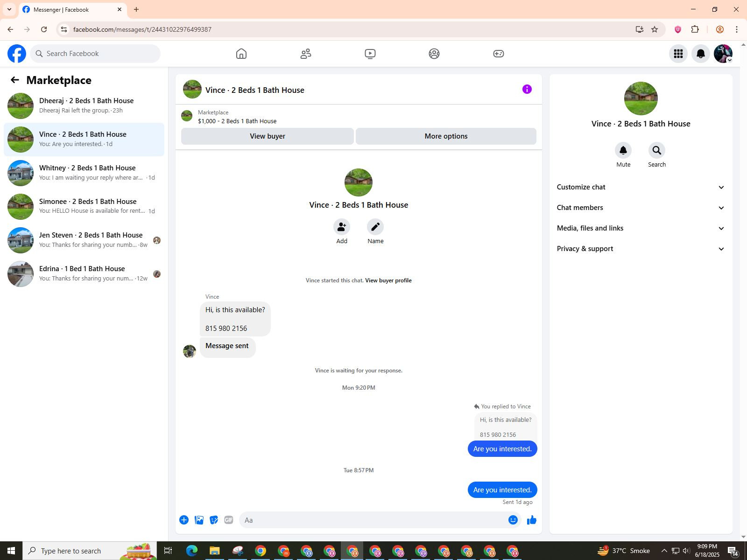The image size is (747, 560).
Task: Open Microsoft Edge from taskbar
Action: click(192, 551)
